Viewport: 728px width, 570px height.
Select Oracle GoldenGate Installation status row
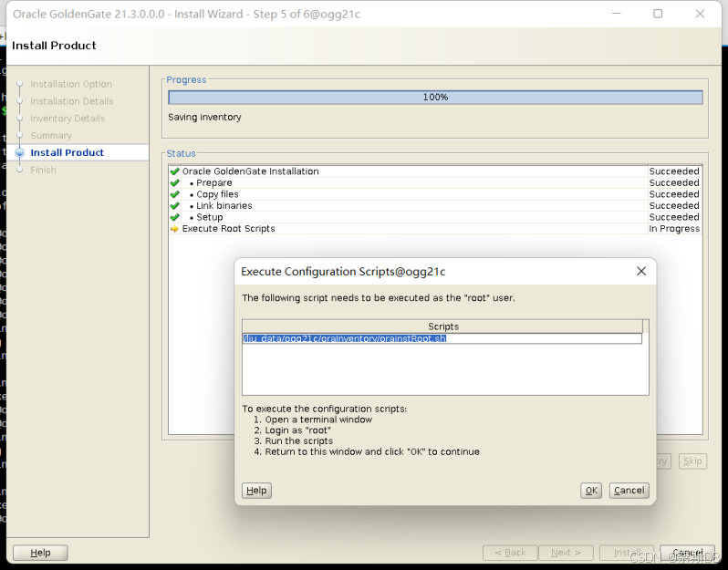(435, 171)
